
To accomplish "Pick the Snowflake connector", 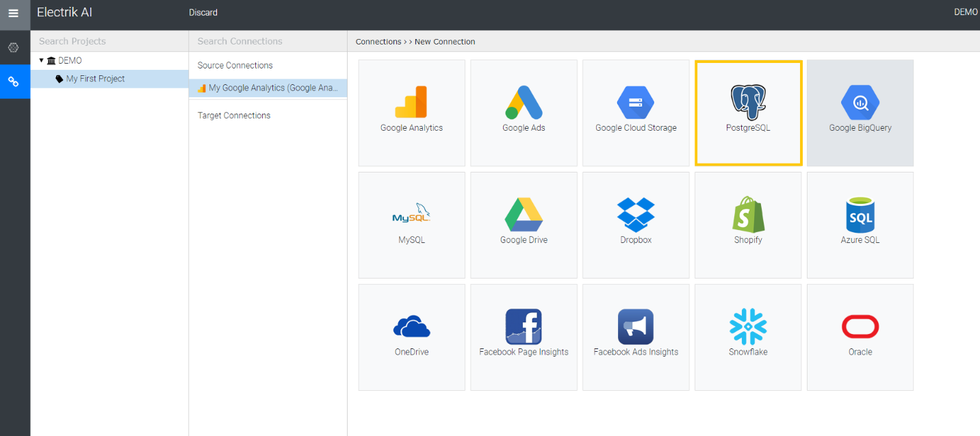I will [x=748, y=337].
